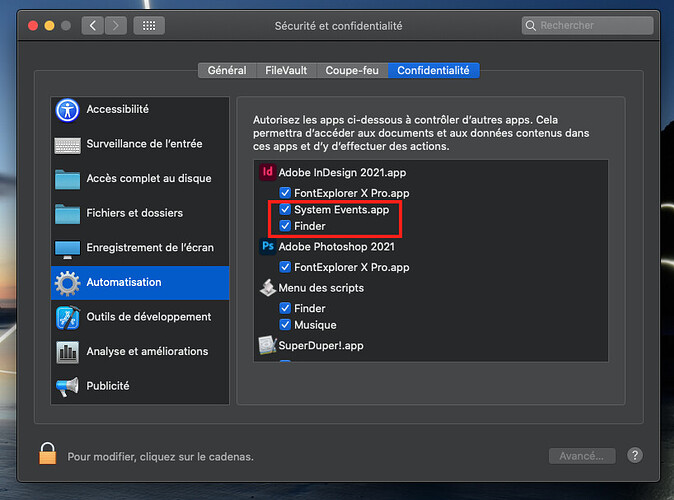Image resolution: width=674 pixels, height=500 pixels.
Task: Go back with the left chevron button
Action: pos(93,26)
